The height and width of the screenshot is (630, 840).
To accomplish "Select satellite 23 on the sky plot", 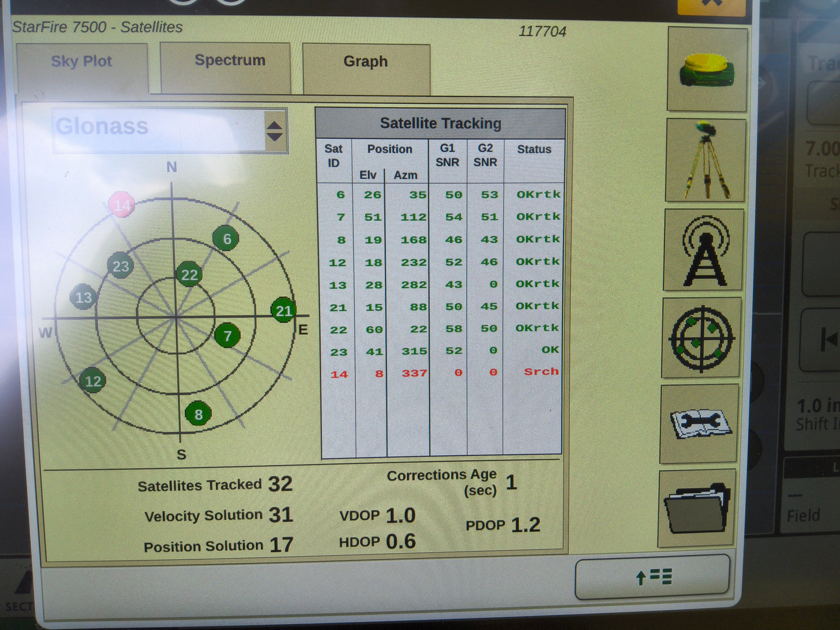I will (120, 266).
